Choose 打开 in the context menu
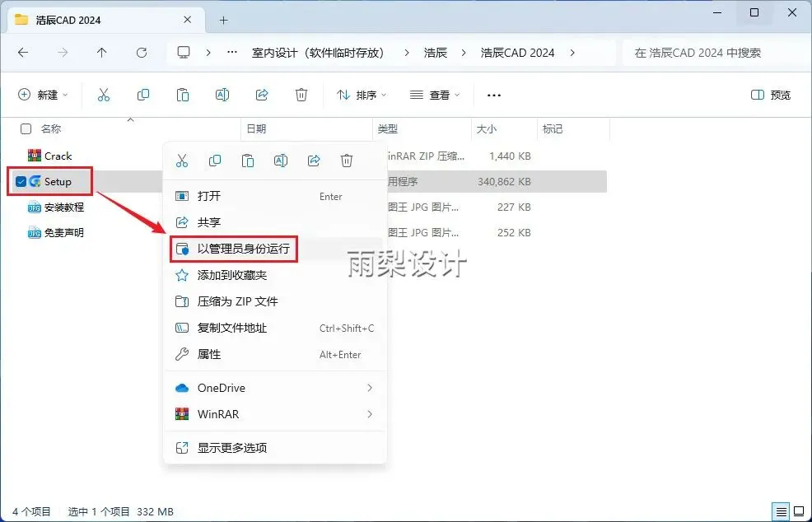This screenshot has width=812, height=522. coord(274,196)
